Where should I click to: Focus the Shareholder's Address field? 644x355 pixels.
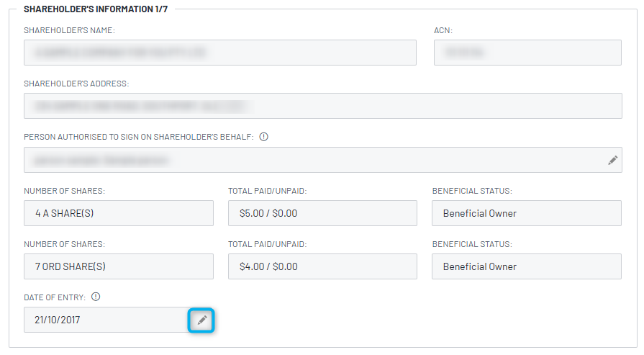click(x=323, y=106)
